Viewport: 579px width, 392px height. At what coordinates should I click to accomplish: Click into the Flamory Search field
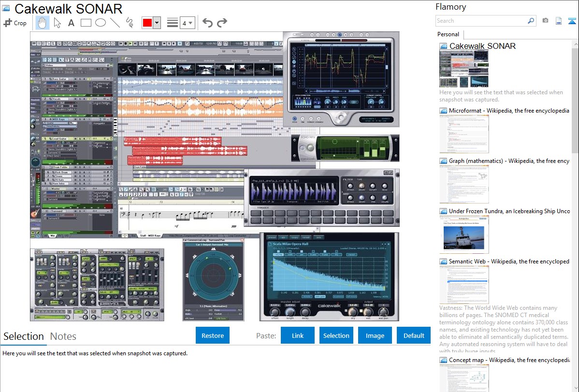point(481,21)
